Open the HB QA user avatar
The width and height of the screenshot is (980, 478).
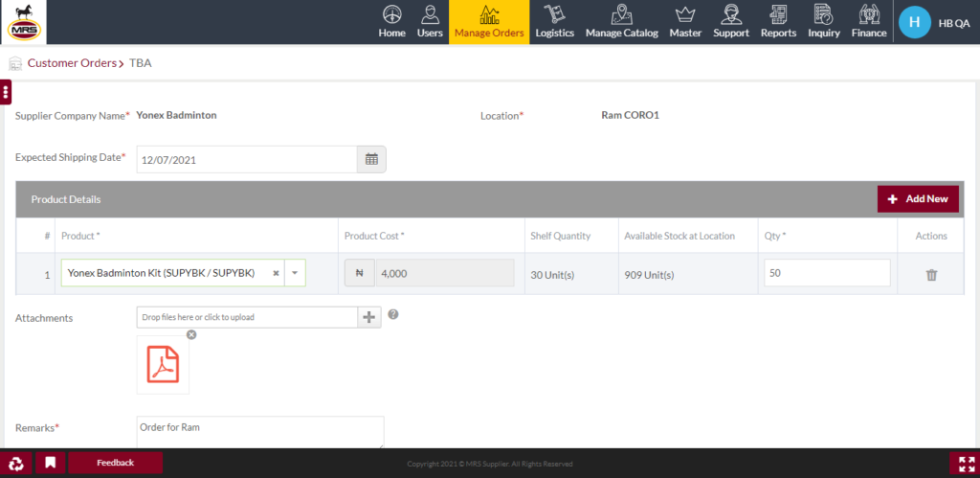point(914,22)
